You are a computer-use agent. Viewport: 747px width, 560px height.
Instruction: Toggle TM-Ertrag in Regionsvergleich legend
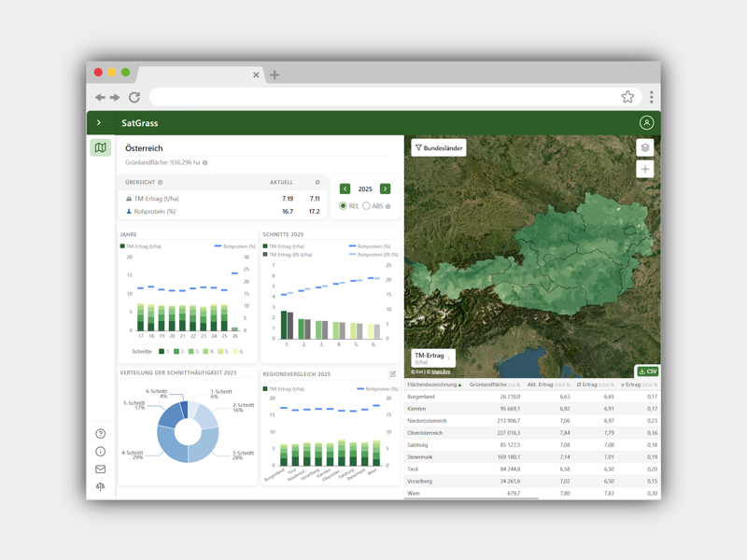(284, 389)
